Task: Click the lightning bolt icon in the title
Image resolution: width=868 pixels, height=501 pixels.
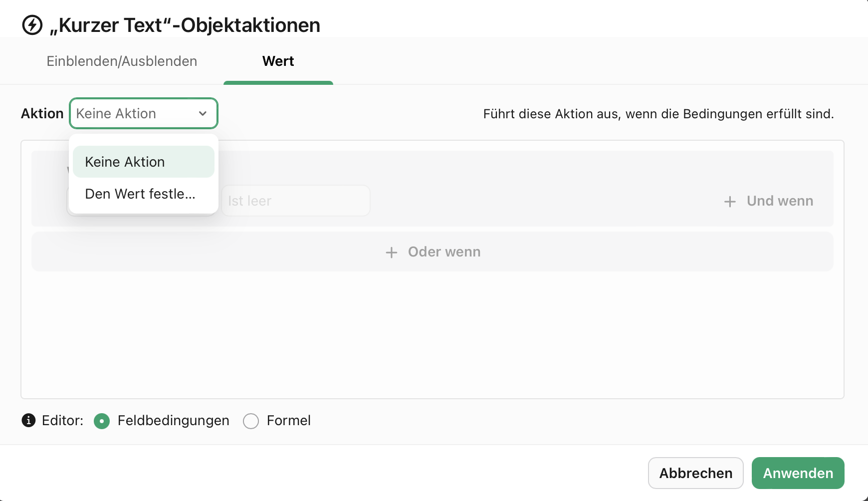Action: pos(31,25)
